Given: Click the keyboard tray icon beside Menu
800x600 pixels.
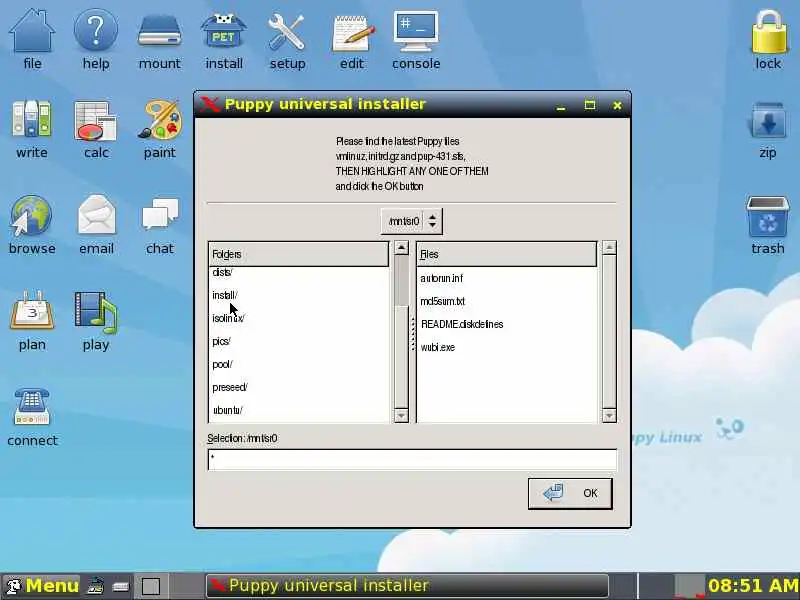Looking at the screenshot, I should click(95, 586).
